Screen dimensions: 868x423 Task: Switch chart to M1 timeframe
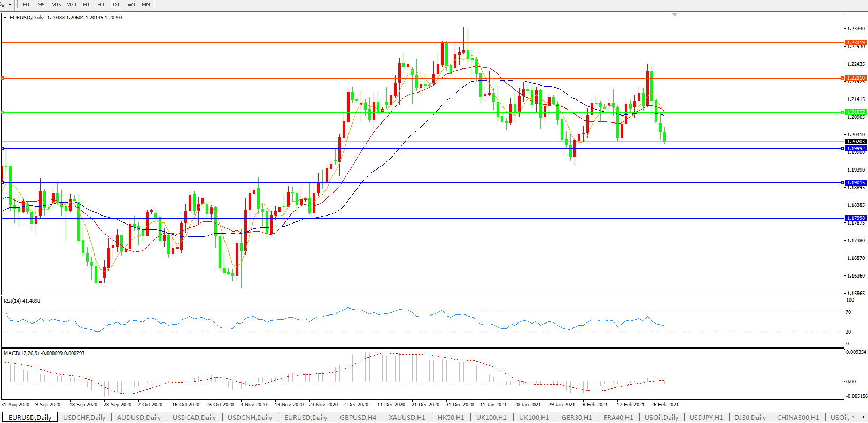coord(26,4)
